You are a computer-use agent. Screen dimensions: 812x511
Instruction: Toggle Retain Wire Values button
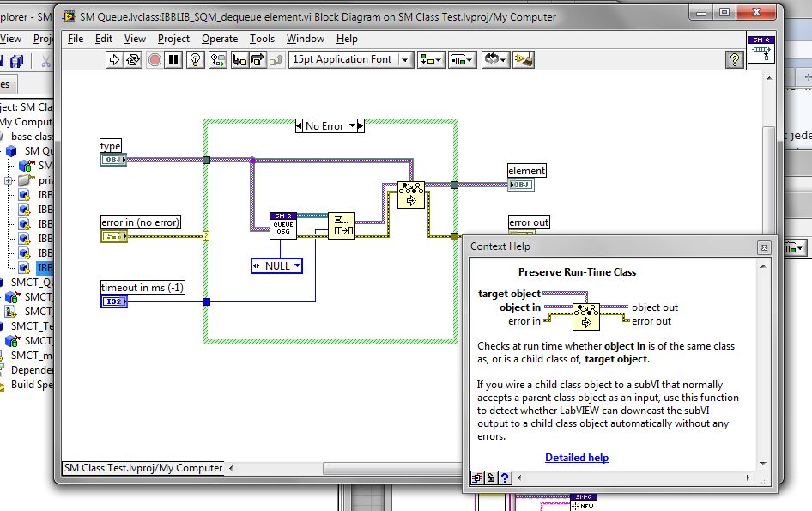217,59
